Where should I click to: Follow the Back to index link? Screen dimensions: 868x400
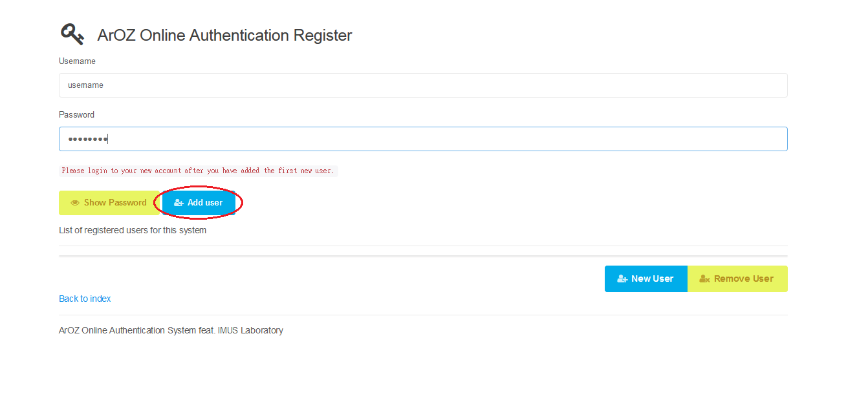click(x=85, y=299)
